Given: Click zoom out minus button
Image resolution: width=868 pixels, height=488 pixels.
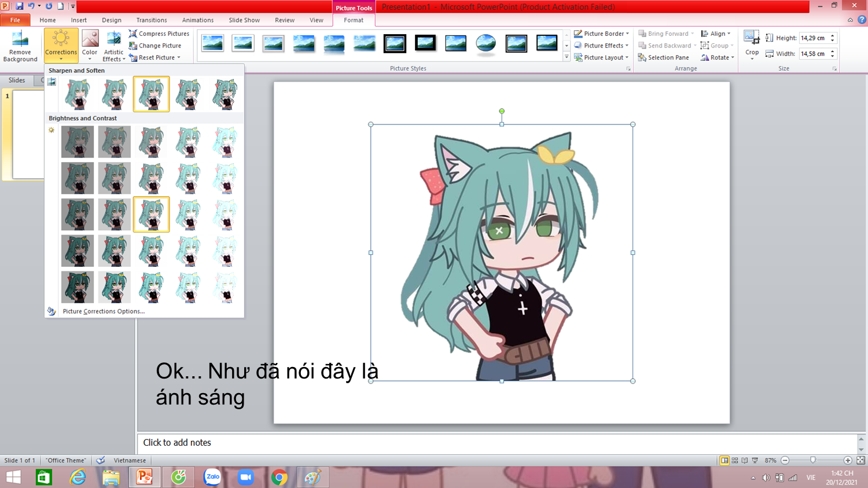Looking at the screenshot, I should (785, 460).
